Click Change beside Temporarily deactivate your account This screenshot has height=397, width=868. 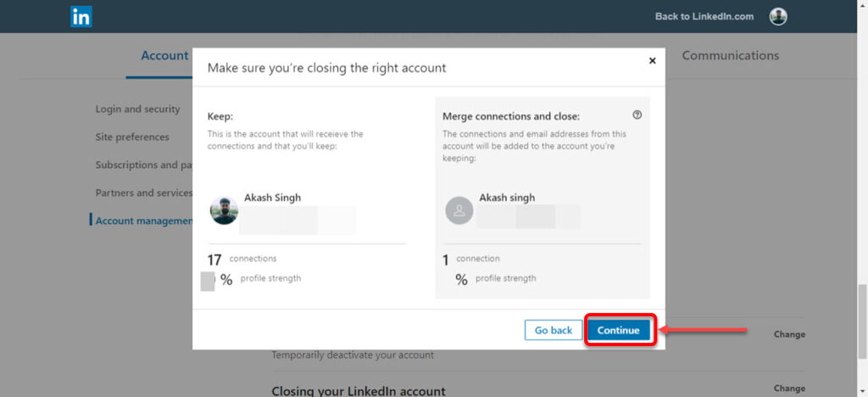(789, 334)
